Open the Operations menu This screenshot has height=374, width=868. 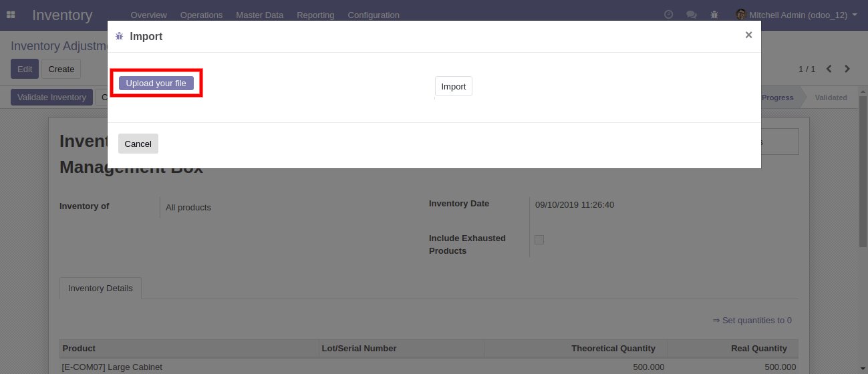coord(201,15)
